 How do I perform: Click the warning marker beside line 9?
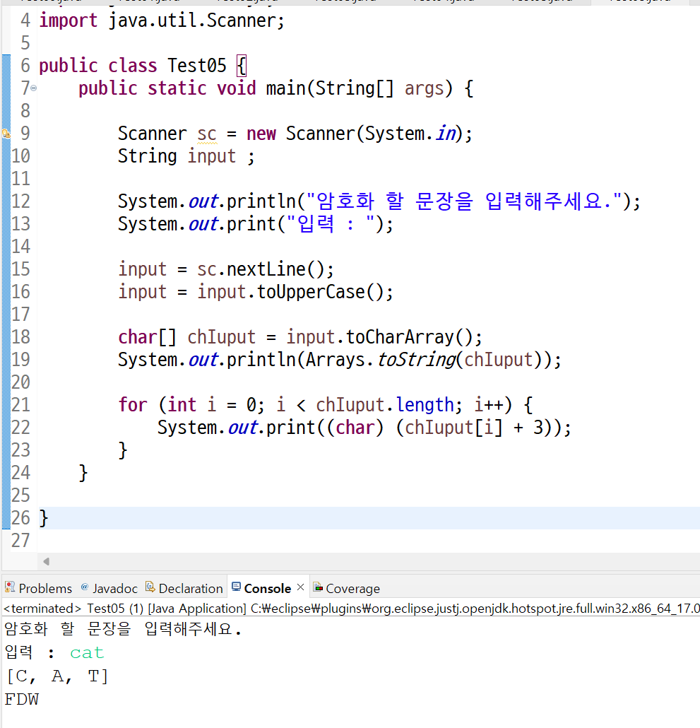click(x=6, y=134)
